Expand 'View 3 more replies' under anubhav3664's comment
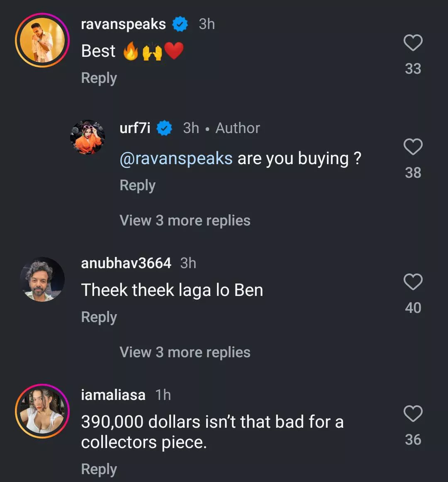 [x=185, y=352]
